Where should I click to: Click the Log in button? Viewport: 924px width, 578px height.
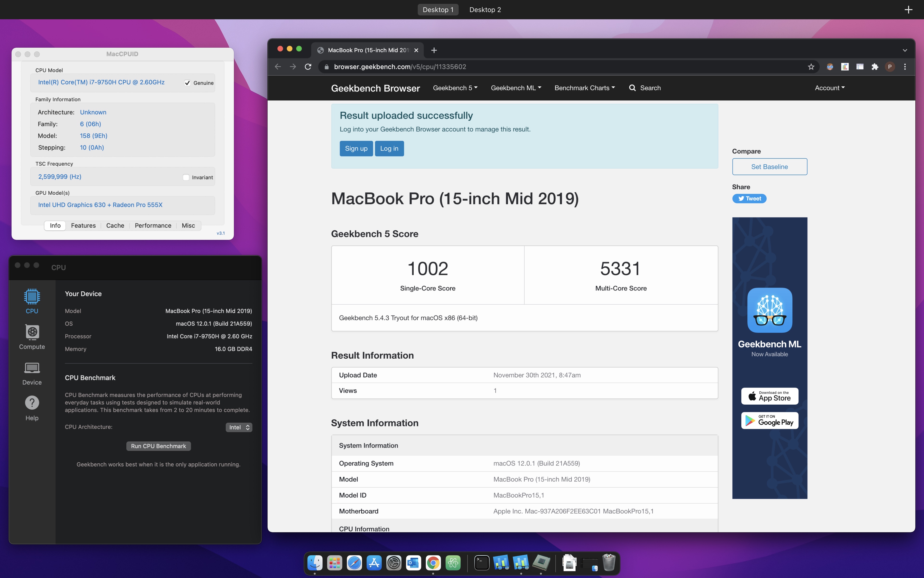tap(389, 149)
